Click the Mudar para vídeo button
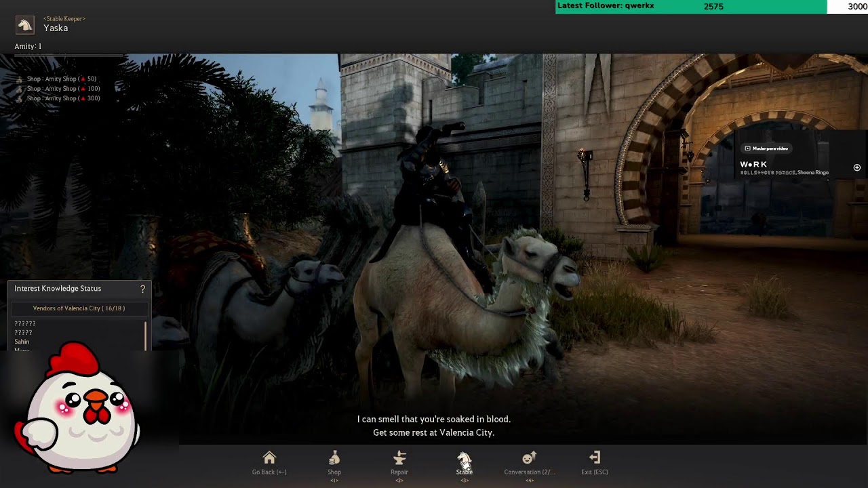 tap(766, 148)
